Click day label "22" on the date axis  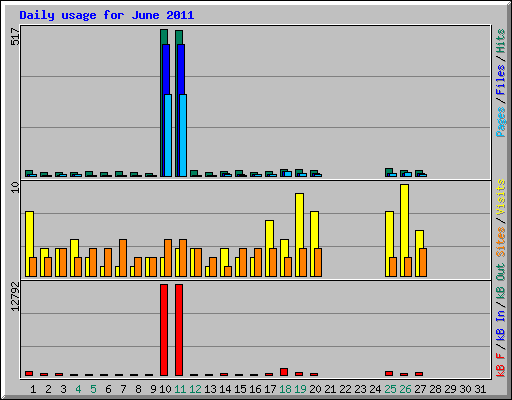345,389
